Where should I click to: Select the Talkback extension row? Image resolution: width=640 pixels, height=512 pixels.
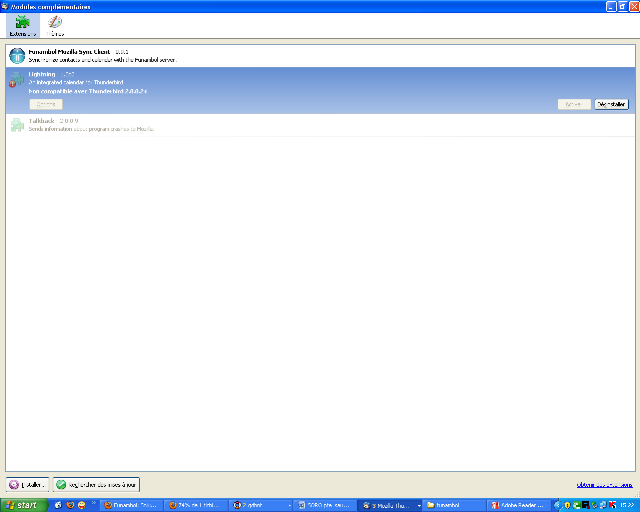[x=320, y=125]
